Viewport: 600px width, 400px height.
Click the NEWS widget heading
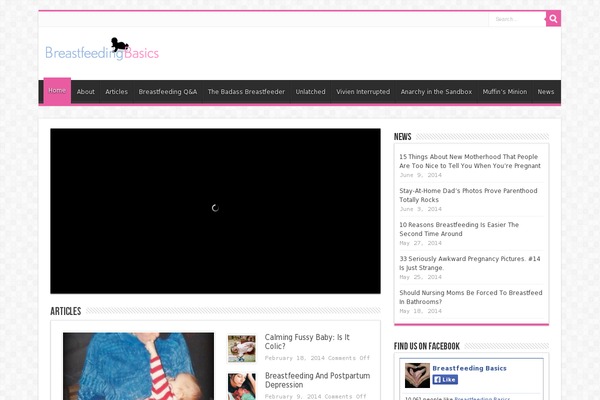coord(403,137)
